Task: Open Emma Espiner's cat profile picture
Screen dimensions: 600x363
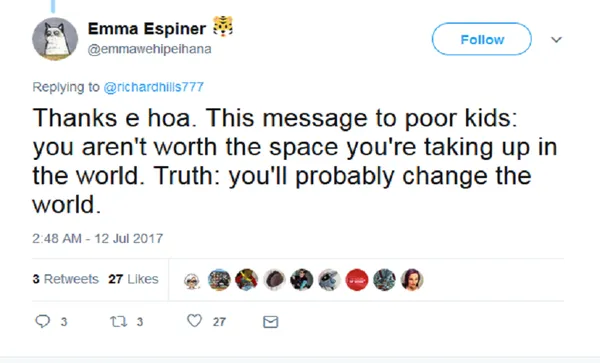Action: click(55, 39)
